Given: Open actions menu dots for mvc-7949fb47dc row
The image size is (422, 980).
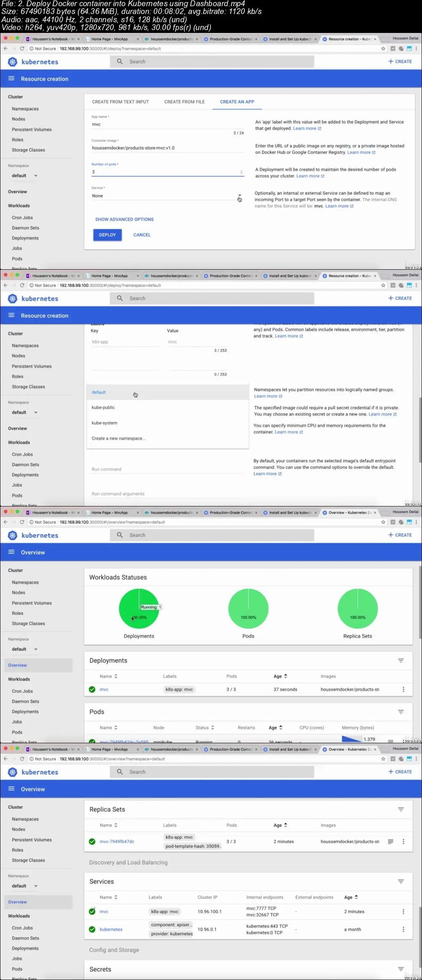Looking at the screenshot, I should (x=403, y=842).
